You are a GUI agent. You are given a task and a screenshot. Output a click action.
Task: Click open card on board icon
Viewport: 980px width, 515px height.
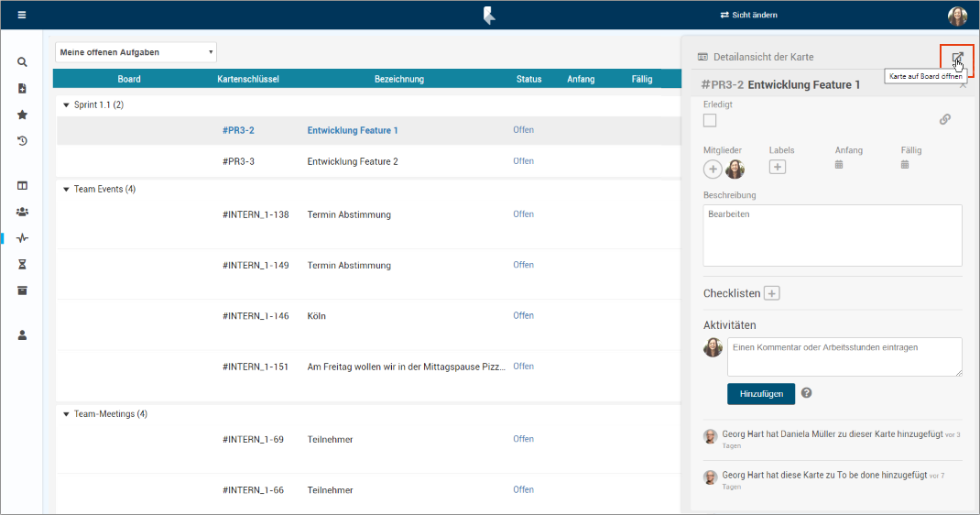click(957, 59)
